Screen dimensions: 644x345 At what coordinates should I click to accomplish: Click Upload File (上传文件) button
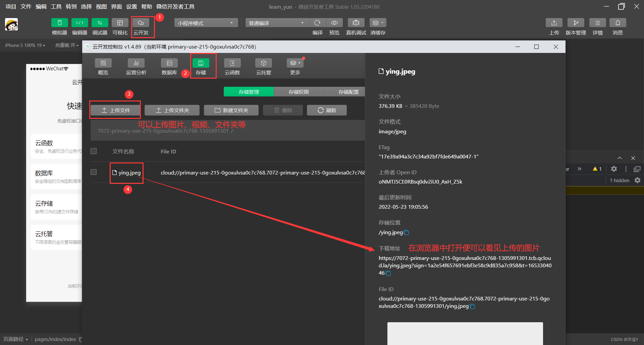[x=115, y=110]
